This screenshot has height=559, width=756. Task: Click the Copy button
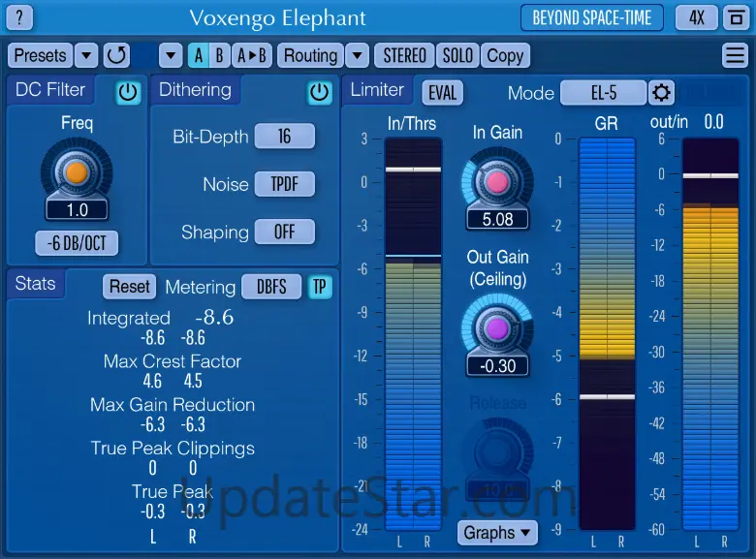click(x=505, y=55)
